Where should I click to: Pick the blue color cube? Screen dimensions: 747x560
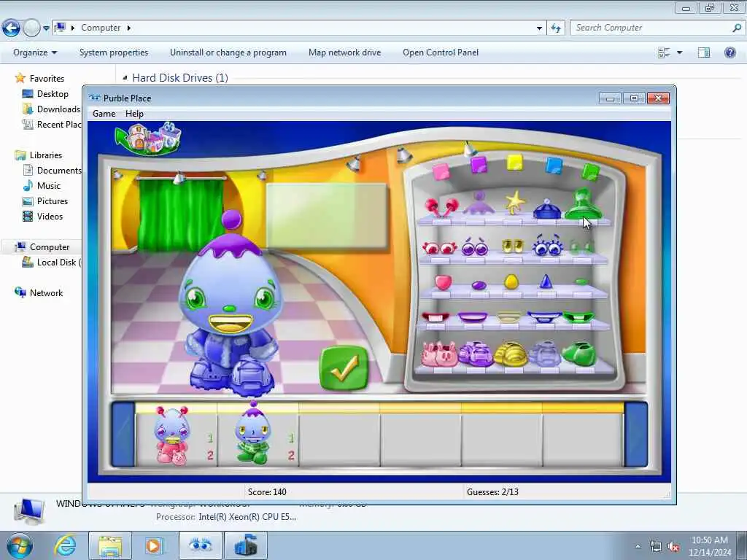[x=554, y=166]
